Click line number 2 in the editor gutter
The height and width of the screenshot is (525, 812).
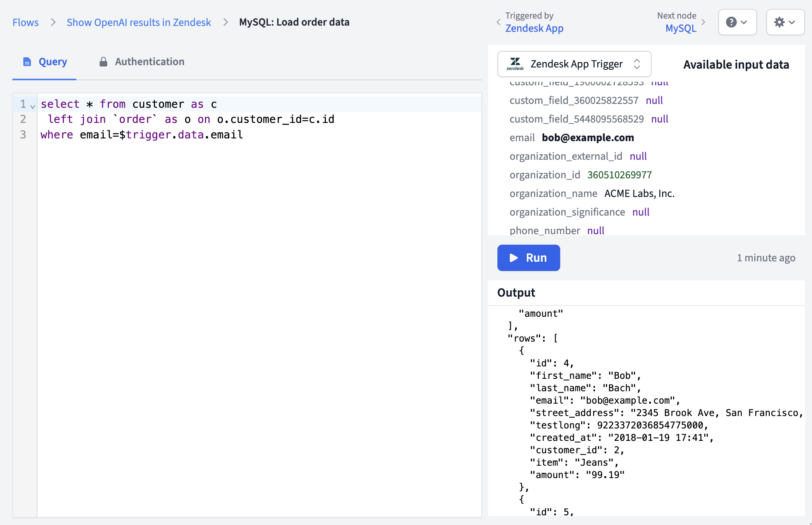23,119
